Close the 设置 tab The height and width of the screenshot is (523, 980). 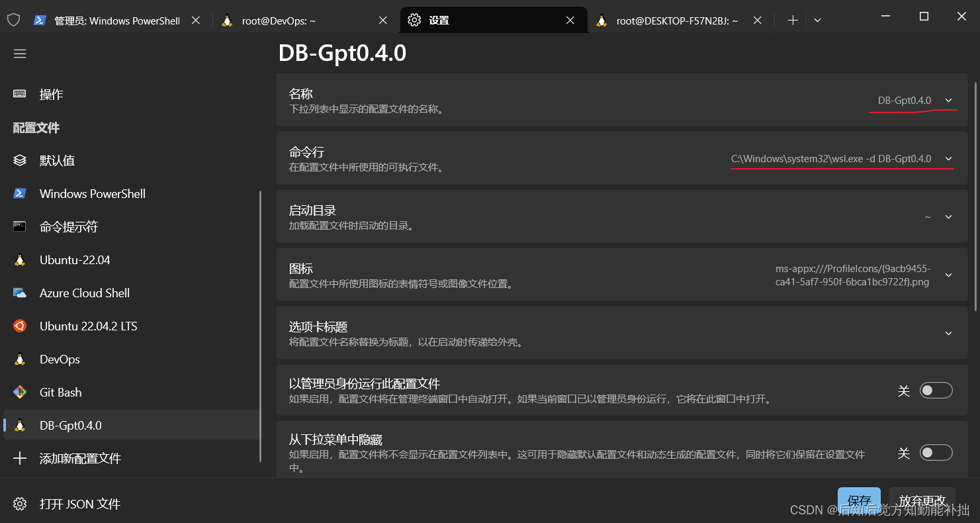pyautogui.click(x=570, y=21)
